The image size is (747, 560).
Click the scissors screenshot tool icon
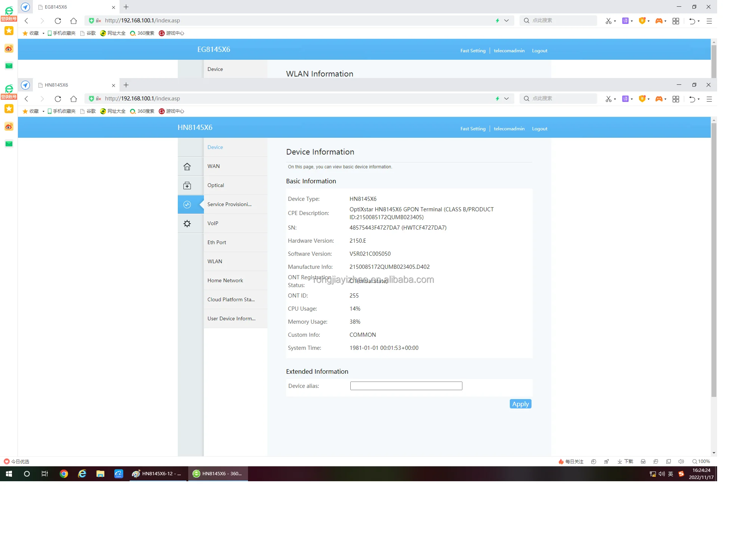coord(608,99)
